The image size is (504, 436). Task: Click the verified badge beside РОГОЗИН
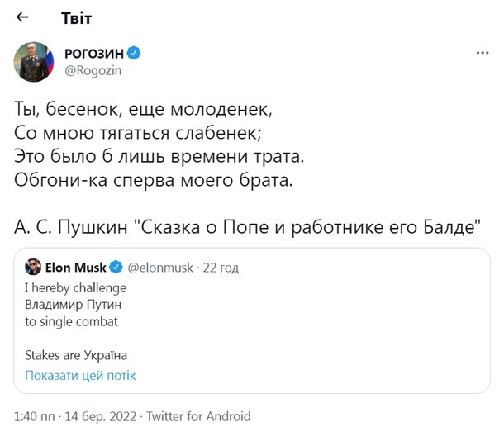134,53
